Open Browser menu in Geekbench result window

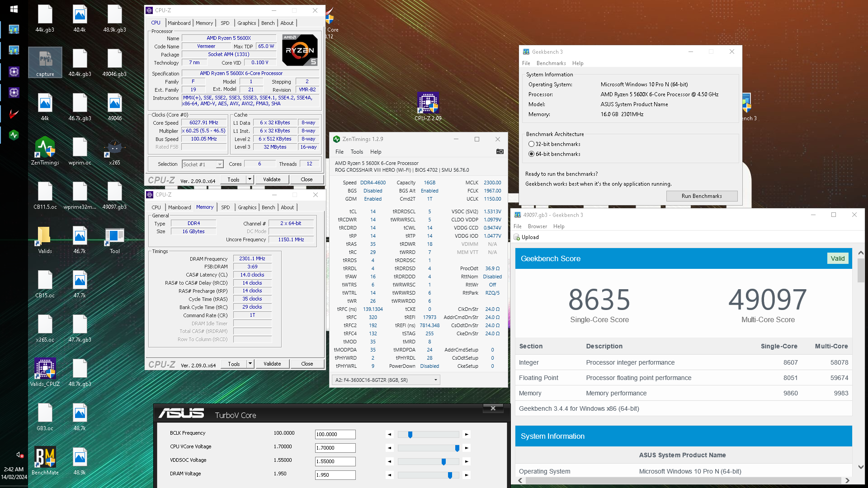[x=537, y=226]
